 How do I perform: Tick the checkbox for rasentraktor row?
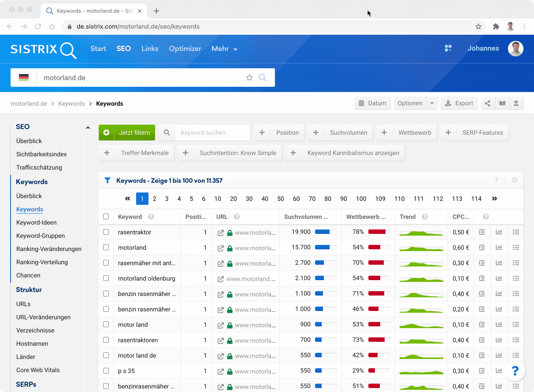coord(106,232)
